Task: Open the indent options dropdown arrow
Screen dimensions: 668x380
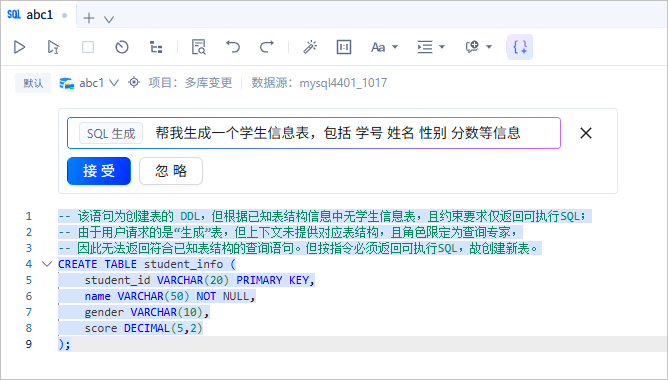Action: click(x=442, y=47)
